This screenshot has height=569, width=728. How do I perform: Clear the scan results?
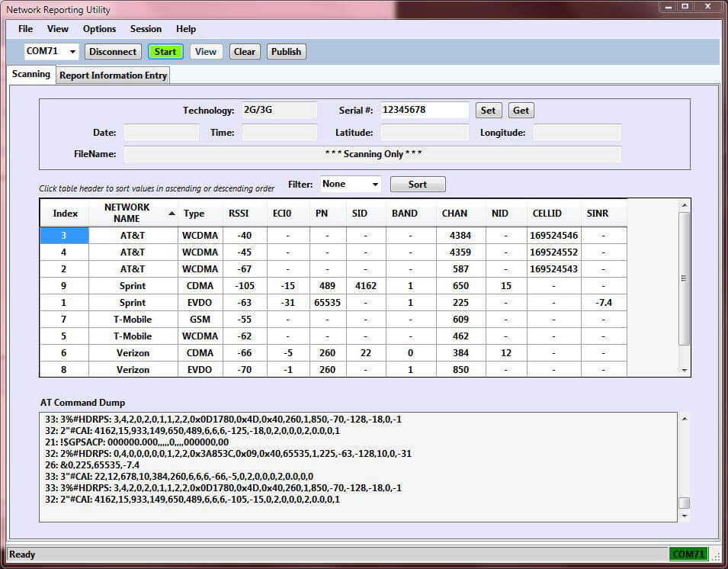click(244, 51)
